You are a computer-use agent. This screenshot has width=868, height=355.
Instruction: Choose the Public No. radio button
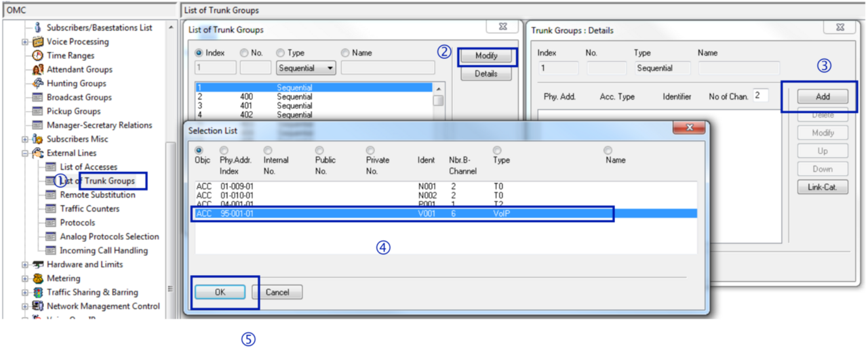point(319,150)
